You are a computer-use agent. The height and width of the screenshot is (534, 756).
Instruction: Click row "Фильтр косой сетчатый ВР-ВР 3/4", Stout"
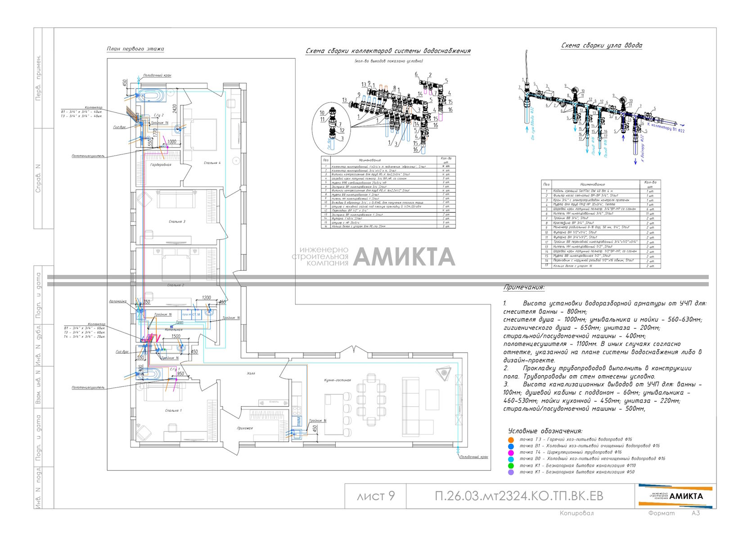[x=601, y=195]
